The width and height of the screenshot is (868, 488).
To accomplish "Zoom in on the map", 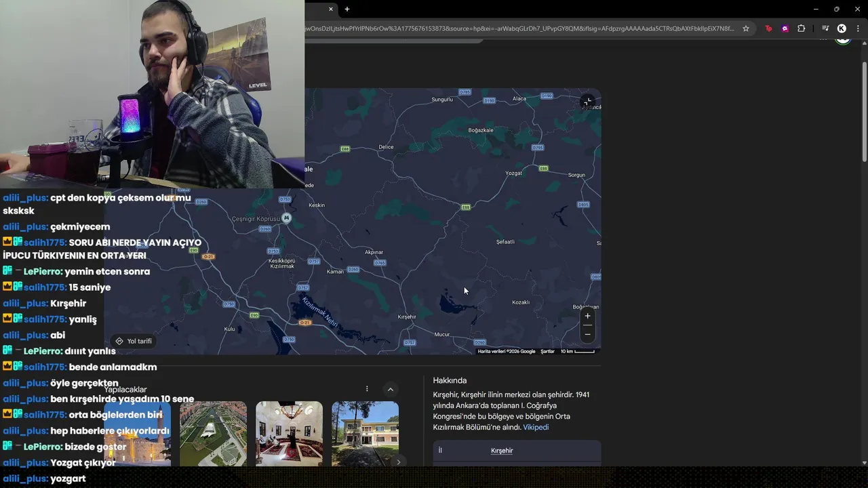I will tap(587, 316).
